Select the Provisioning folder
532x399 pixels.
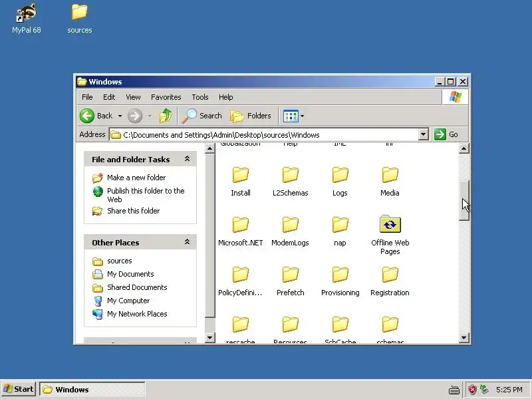340,281
